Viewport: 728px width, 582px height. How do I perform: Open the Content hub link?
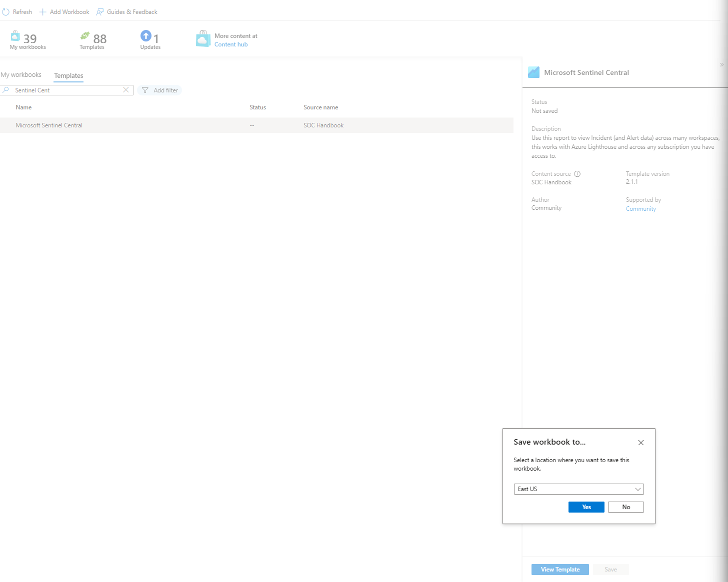point(231,44)
